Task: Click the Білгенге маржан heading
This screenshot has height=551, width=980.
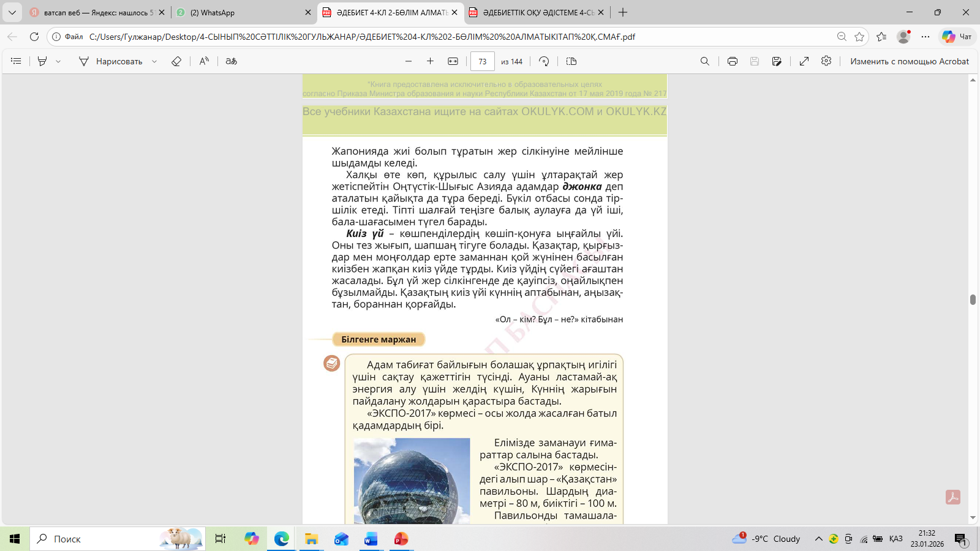Action: click(x=379, y=339)
